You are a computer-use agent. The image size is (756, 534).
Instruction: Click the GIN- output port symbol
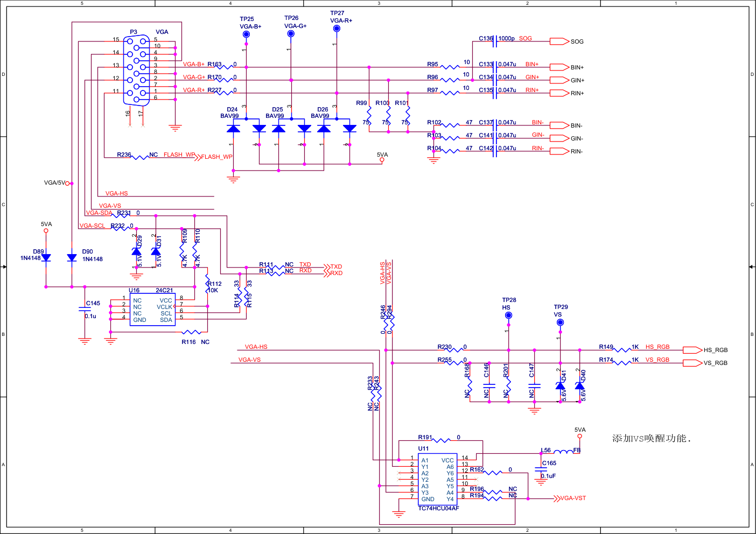tap(559, 138)
